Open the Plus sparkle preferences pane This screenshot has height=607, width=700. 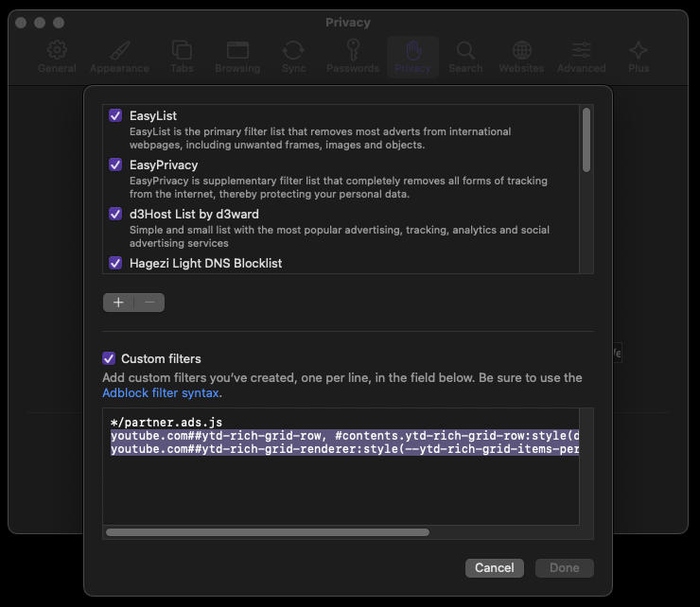(639, 57)
